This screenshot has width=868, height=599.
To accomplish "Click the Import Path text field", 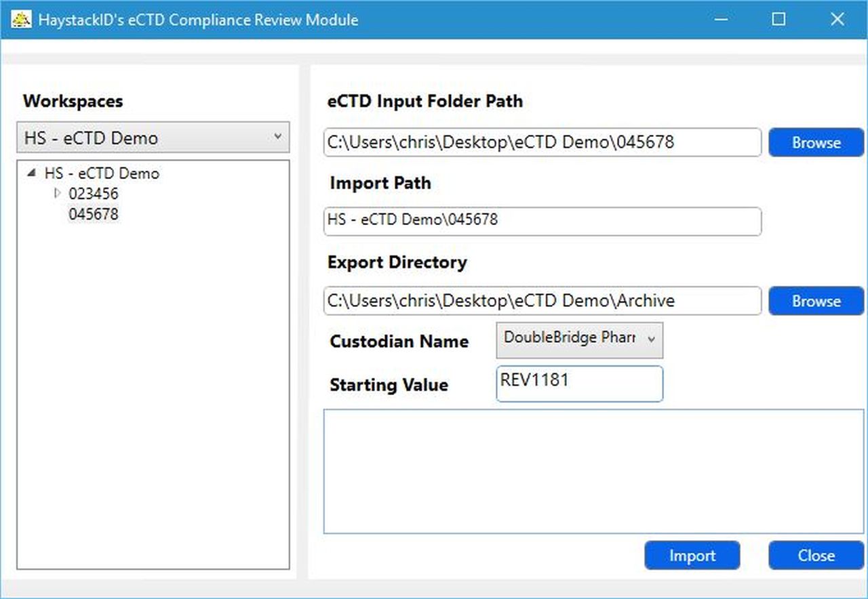I will pos(541,222).
